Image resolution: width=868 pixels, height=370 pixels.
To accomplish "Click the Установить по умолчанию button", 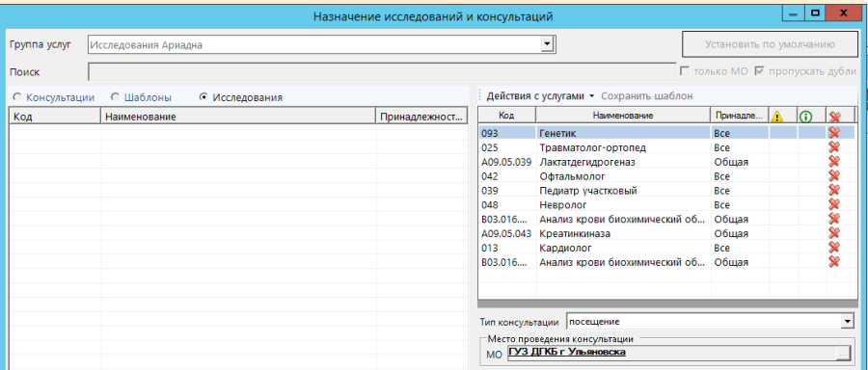I will pyautogui.click(x=769, y=44).
